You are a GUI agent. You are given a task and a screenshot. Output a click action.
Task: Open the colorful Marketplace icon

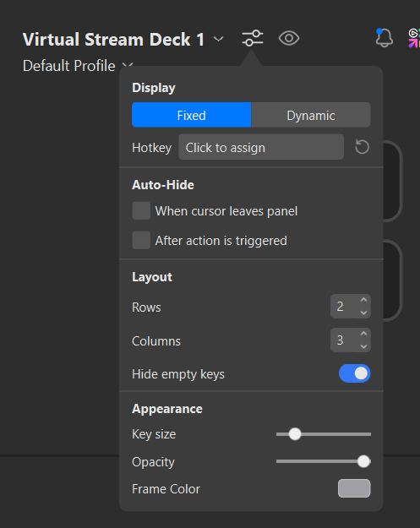click(x=414, y=38)
